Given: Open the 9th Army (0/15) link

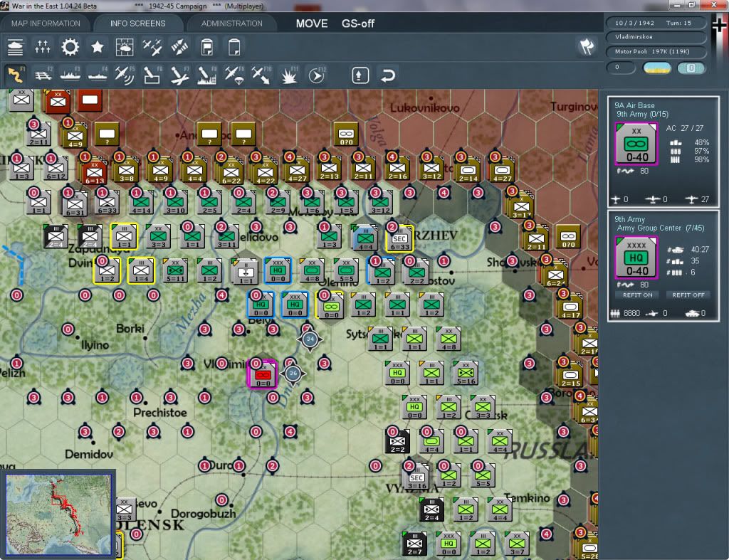Looking at the screenshot, I should coord(642,115).
